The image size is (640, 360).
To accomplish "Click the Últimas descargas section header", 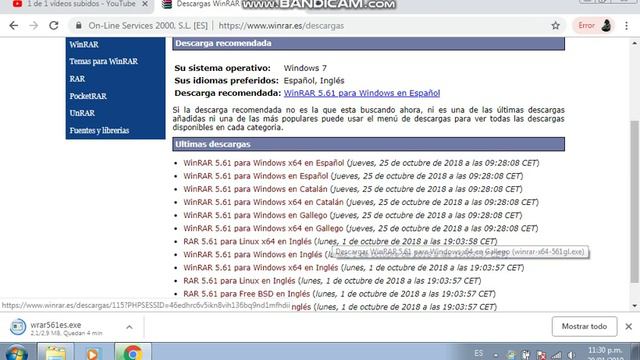I will [x=368, y=144].
